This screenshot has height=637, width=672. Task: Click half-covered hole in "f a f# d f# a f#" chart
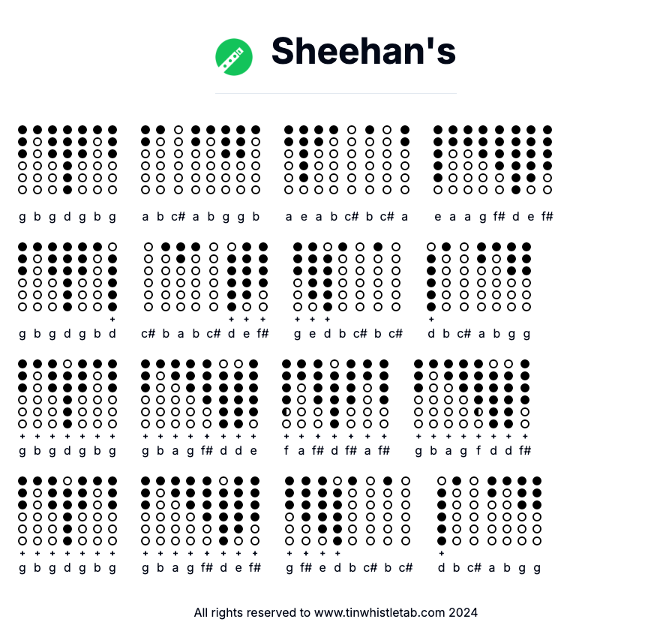pos(286,412)
